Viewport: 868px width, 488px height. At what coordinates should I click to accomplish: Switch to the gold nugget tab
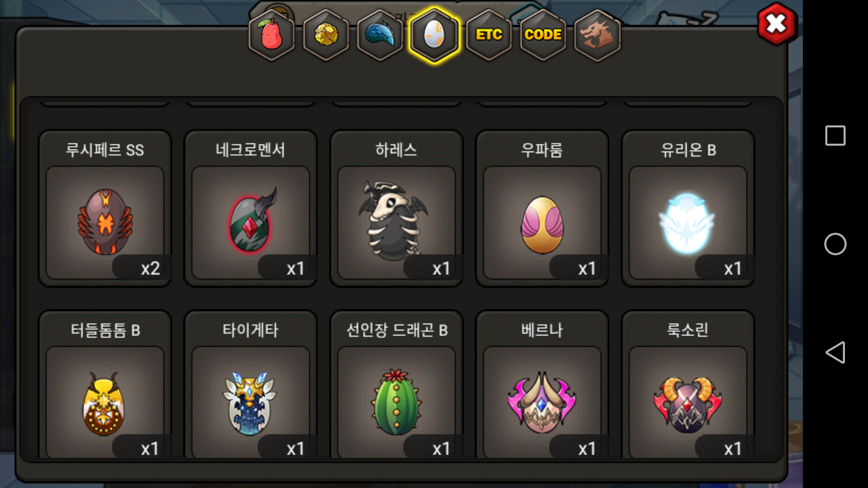pyautogui.click(x=326, y=35)
